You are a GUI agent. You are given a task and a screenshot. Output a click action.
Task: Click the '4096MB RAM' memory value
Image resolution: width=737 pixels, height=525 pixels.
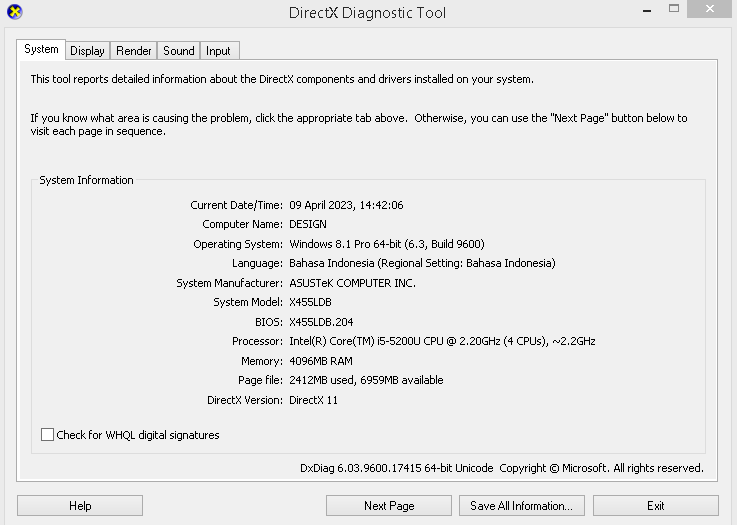tap(321, 361)
